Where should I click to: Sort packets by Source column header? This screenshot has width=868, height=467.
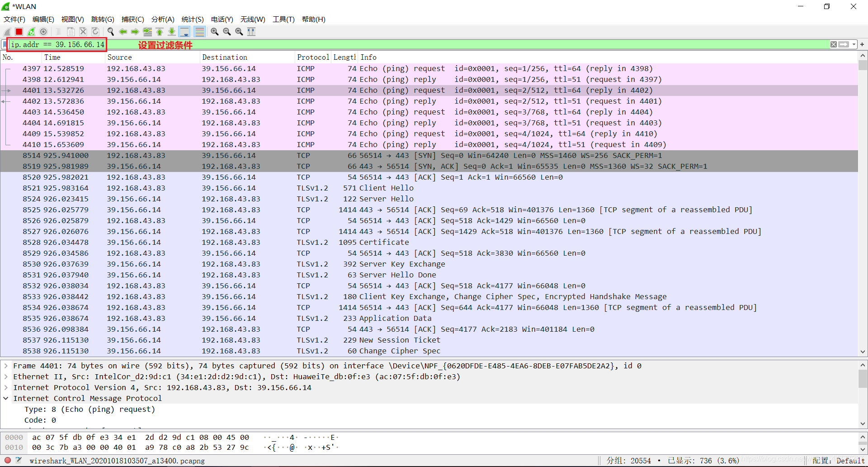click(x=152, y=57)
